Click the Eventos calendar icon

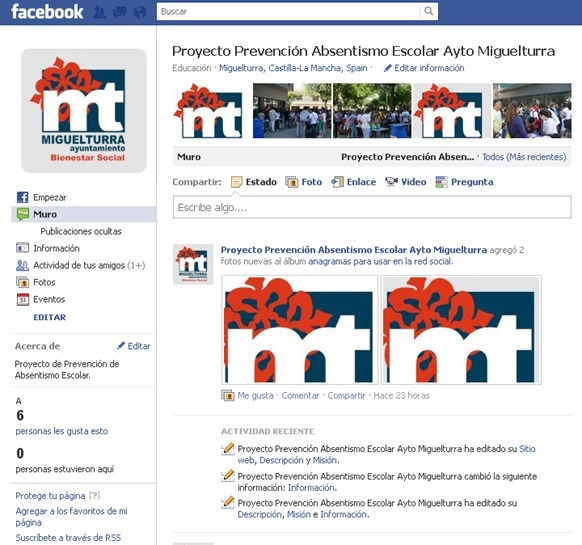[22, 299]
